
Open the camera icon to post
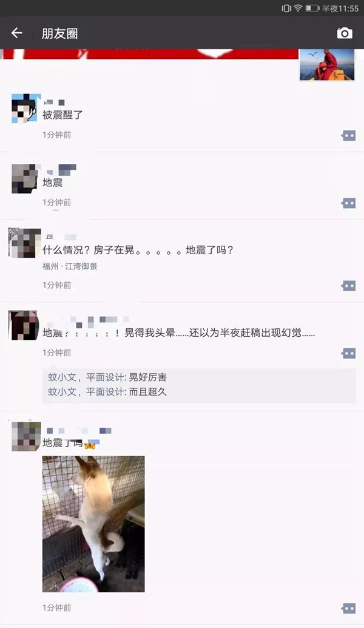(x=345, y=33)
